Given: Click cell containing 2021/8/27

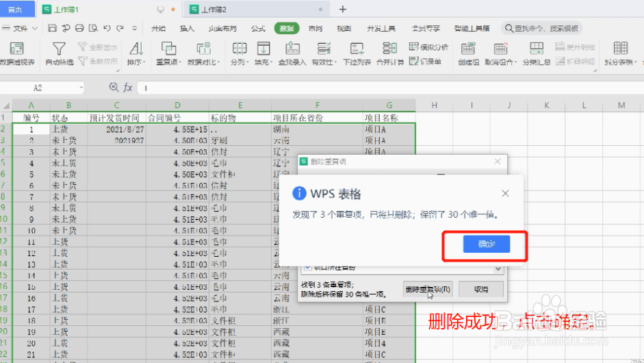Looking at the screenshot, I should coord(116,129).
